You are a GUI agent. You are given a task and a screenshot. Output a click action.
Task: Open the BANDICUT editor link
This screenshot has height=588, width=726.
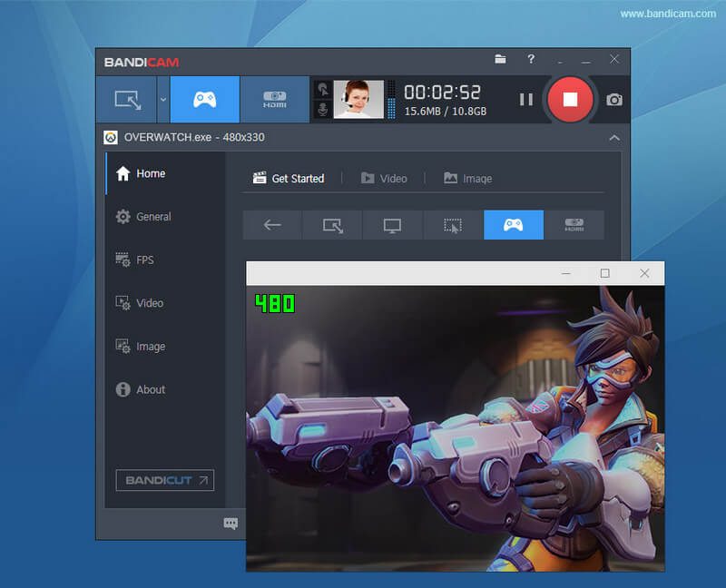click(x=164, y=480)
